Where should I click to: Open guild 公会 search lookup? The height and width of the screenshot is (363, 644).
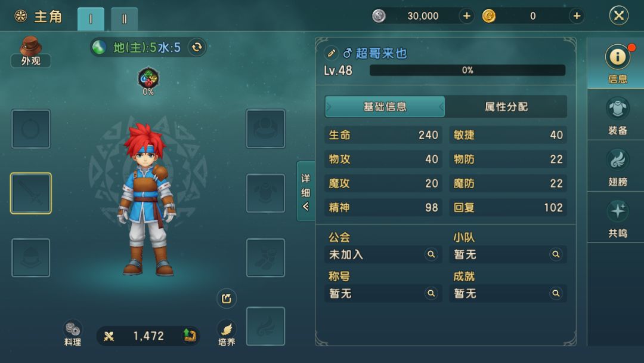(x=431, y=254)
